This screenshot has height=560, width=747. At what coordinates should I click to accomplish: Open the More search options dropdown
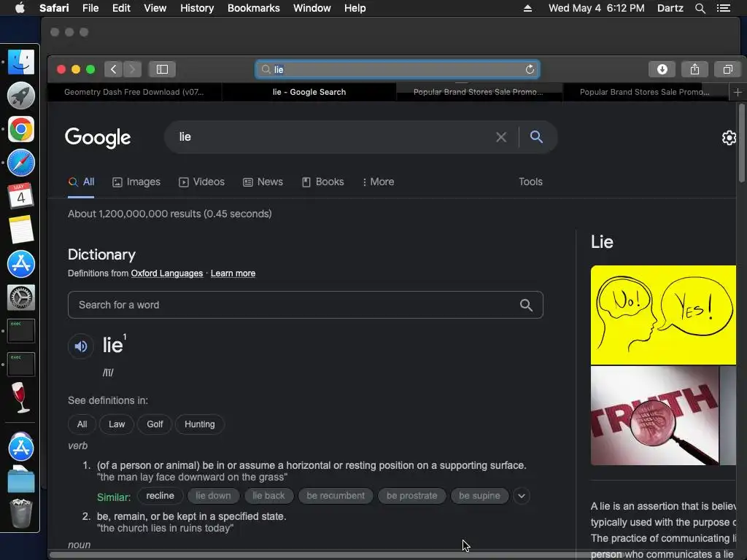379,182
